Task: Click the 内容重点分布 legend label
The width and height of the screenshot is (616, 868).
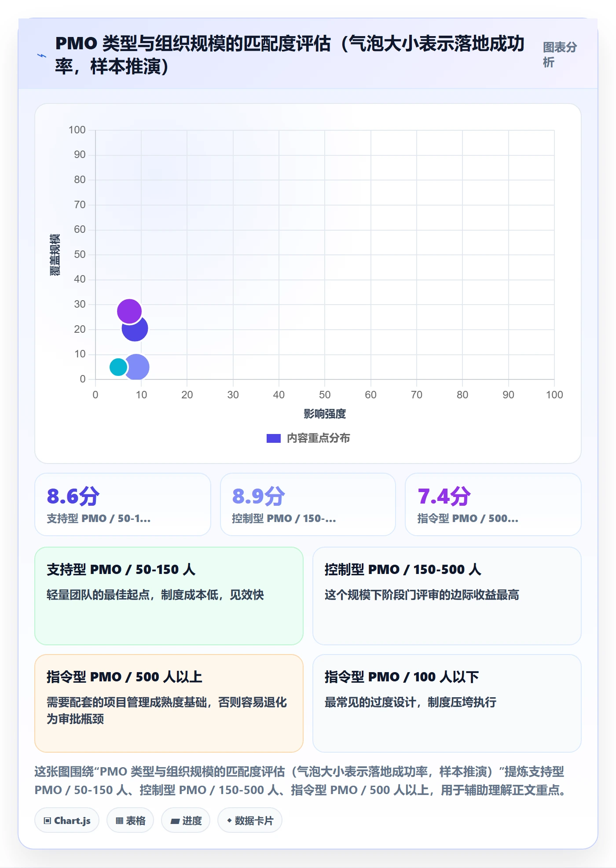Action: [319, 438]
